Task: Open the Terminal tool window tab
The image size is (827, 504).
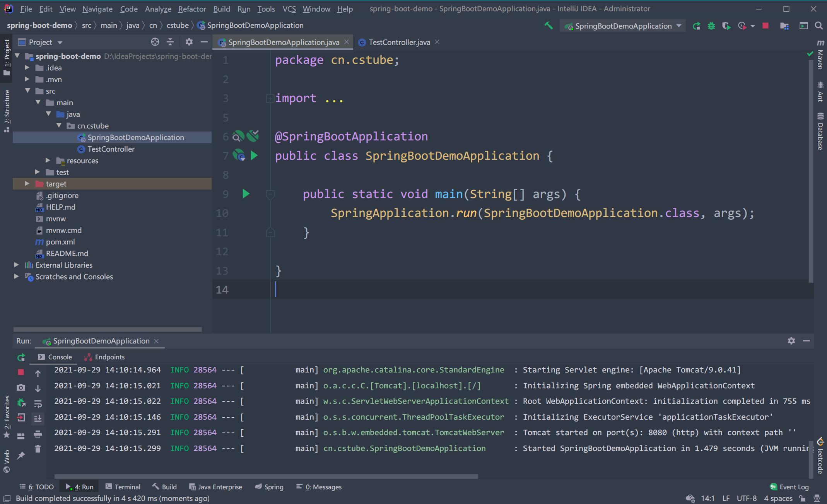Action: pyautogui.click(x=123, y=487)
